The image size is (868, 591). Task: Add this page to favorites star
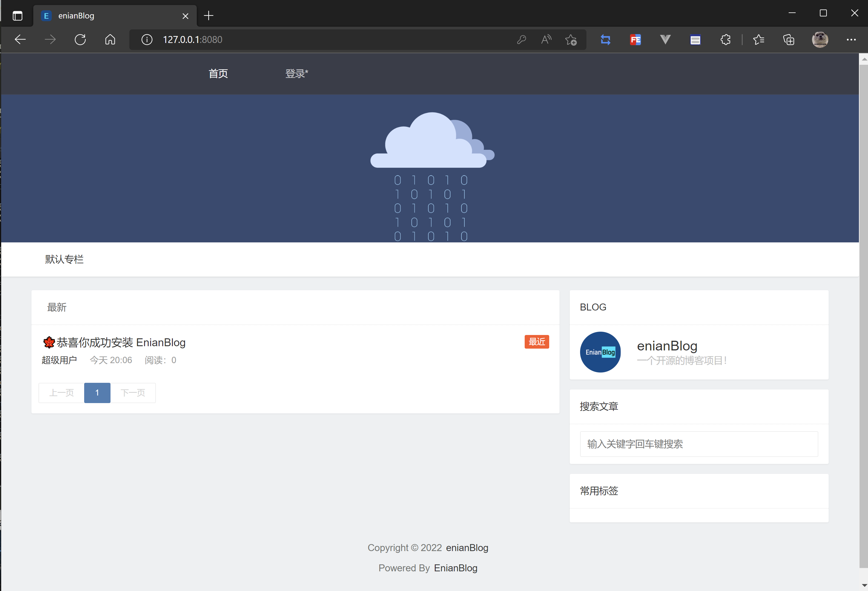click(571, 40)
